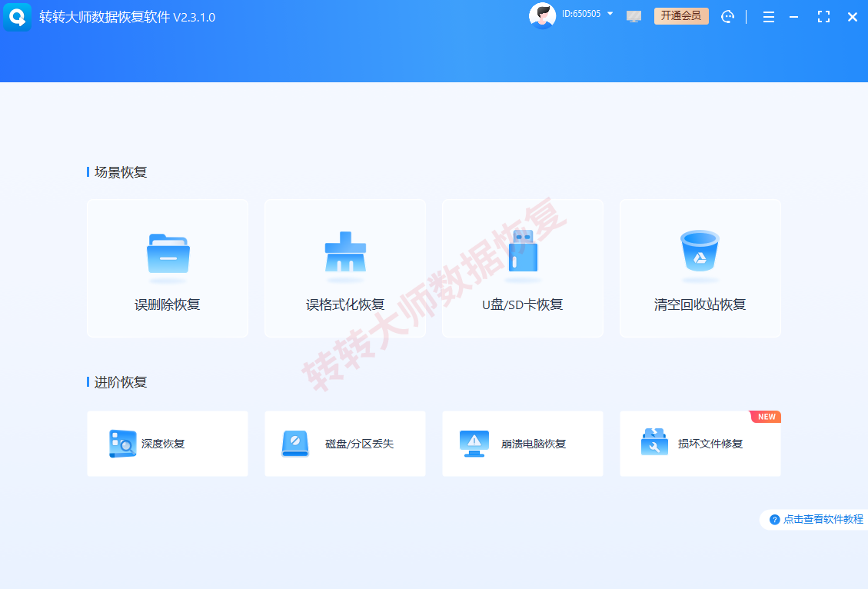Viewport: 868px width, 589px height.
Task: Click the monitor icon in title bar
Action: [x=634, y=17]
